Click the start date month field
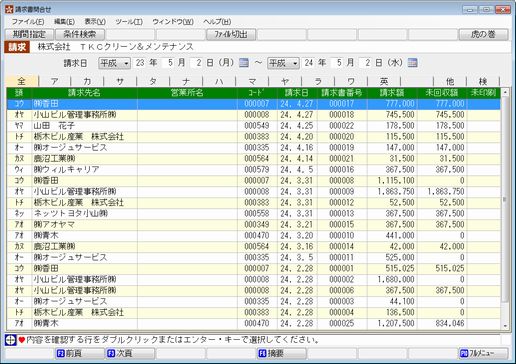Image resolution: width=516 pixels, height=364 pixels. (169, 63)
